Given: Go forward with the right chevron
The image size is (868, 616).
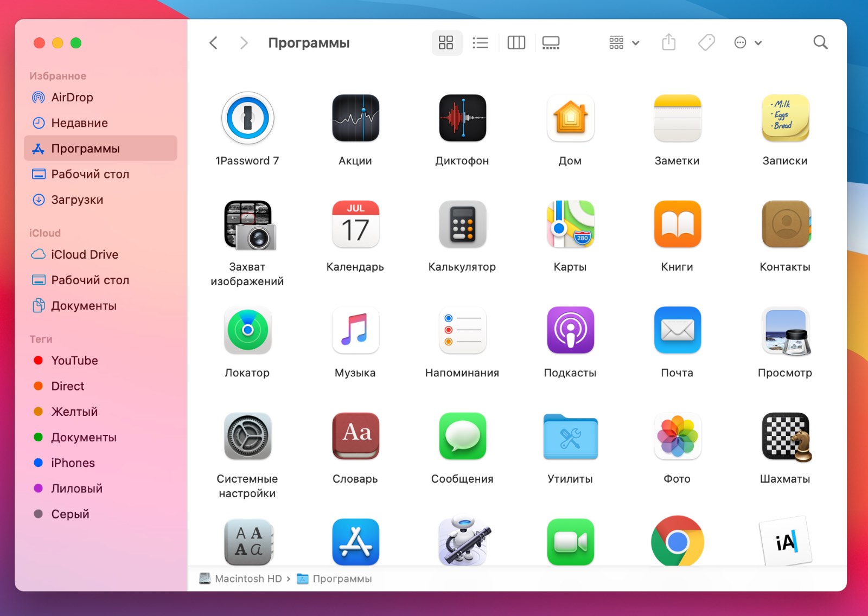Looking at the screenshot, I should pos(244,43).
